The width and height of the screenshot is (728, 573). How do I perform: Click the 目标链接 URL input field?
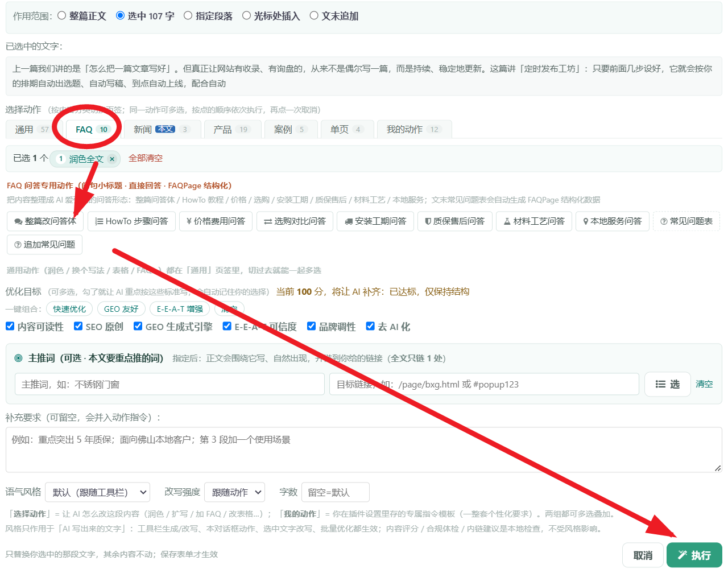(484, 384)
